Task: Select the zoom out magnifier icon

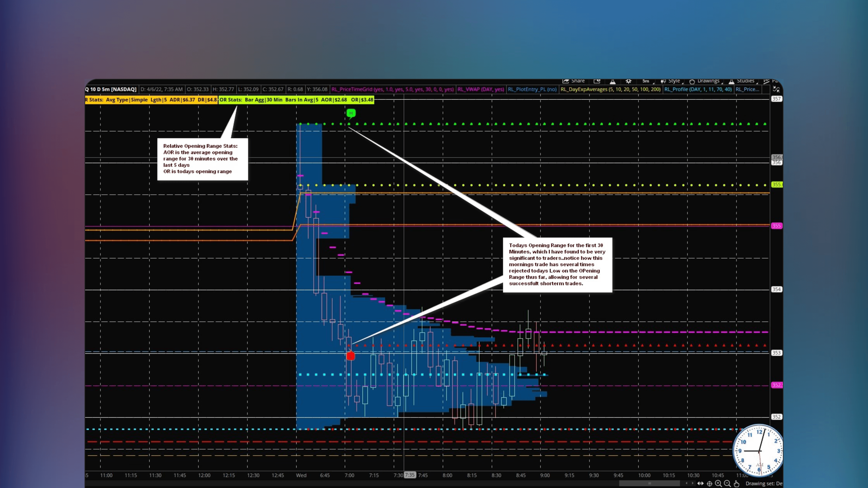Action: [x=727, y=483]
